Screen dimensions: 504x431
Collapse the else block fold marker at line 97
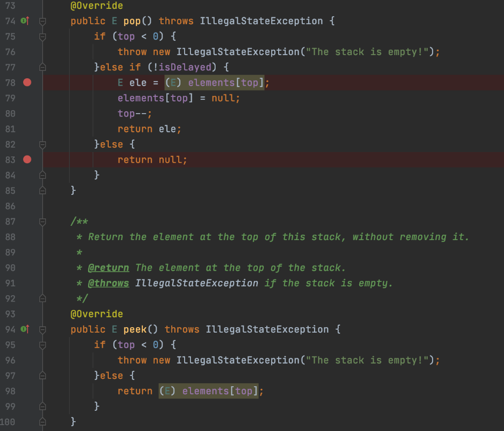[42, 375]
